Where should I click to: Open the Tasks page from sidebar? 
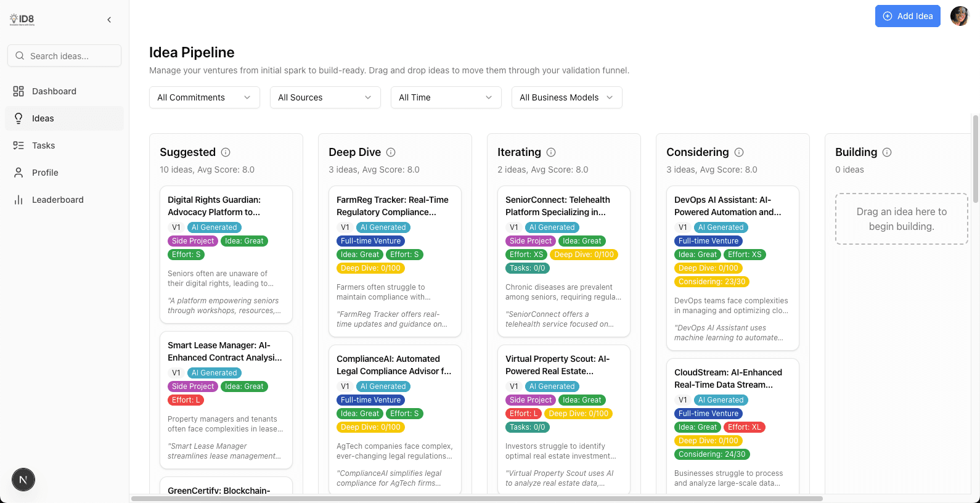tap(43, 145)
